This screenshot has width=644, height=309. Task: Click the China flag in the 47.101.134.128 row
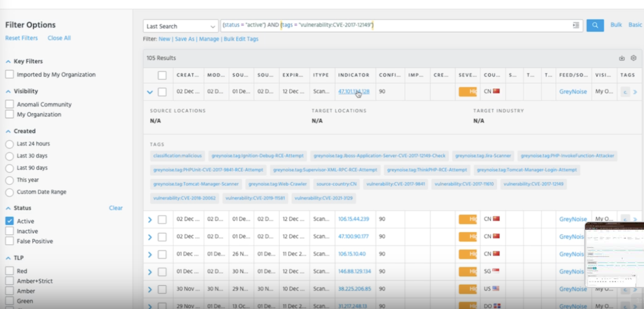click(x=496, y=91)
